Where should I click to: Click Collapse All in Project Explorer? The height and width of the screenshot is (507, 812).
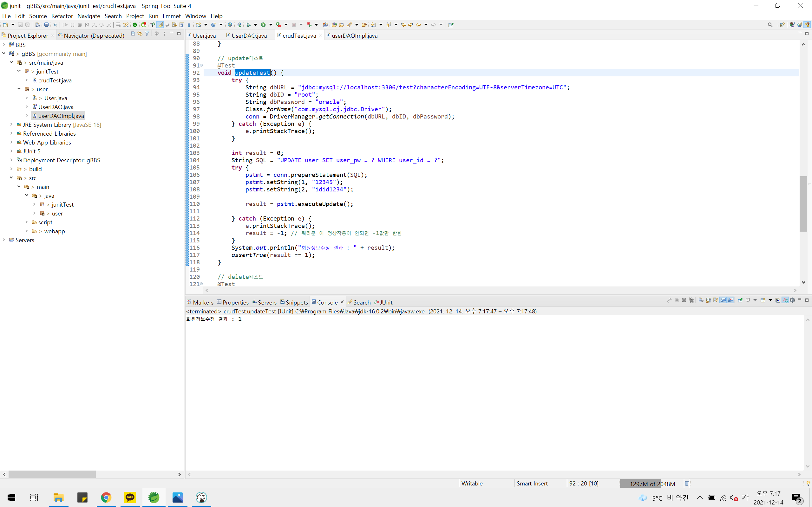click(133, 34)
